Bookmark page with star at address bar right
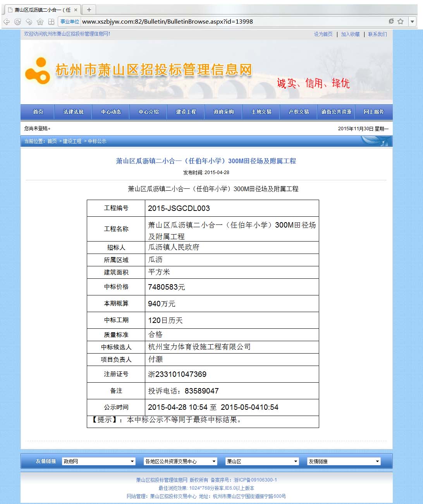This screenshot has width=423, height=504. point(401,21)
